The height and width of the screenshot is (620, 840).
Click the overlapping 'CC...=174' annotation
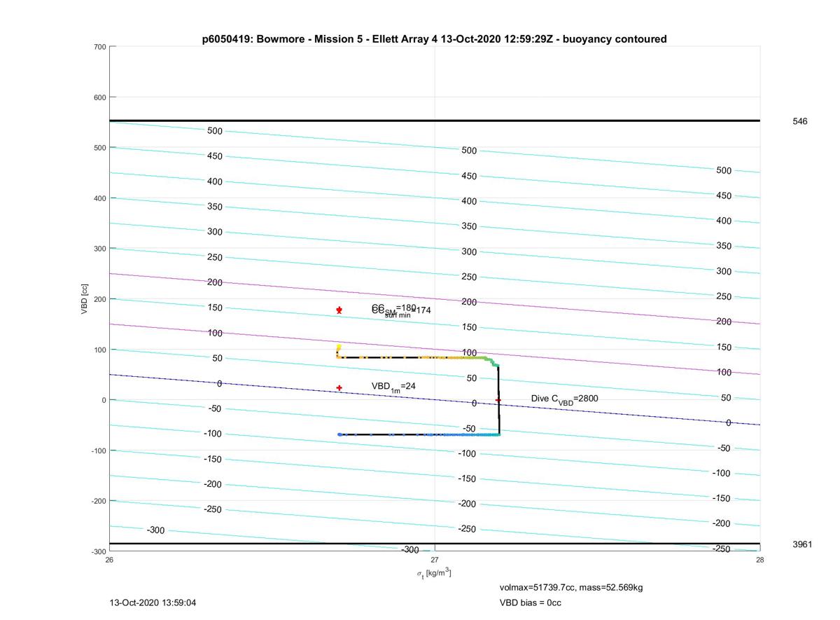[x=401, y=310]
